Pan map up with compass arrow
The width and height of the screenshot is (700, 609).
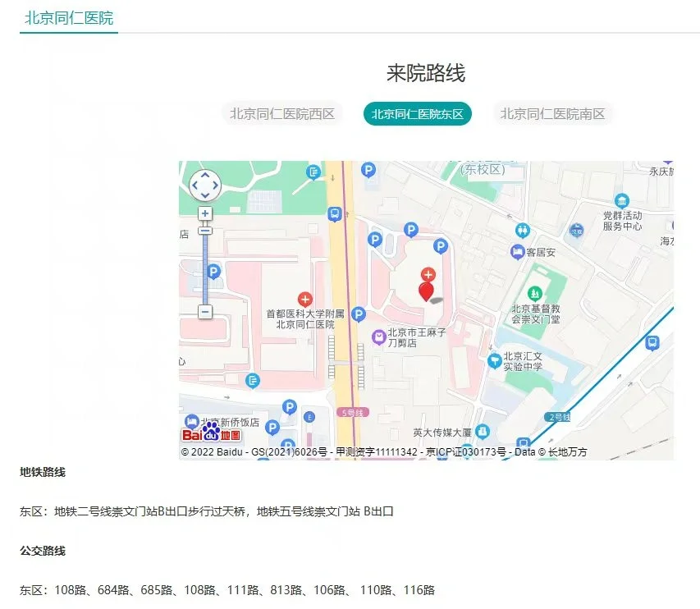205,176
